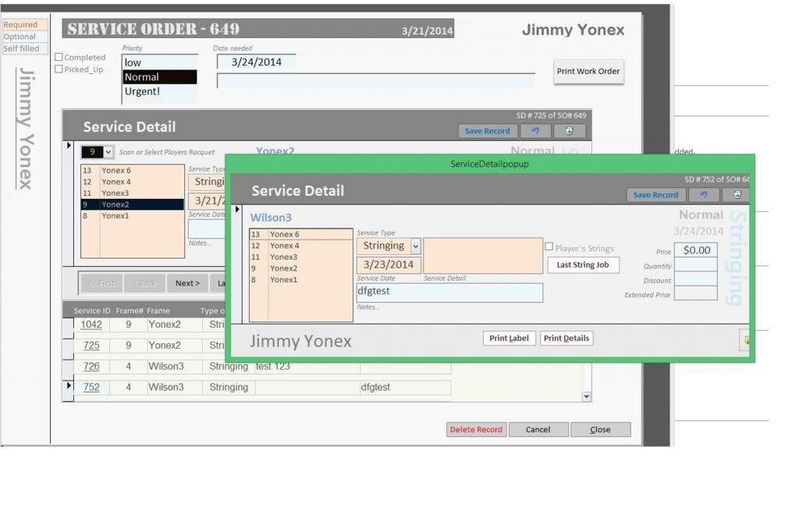The image size is (799, 532).
Task: Click Save Record in popup window
Action: (x=655, y=195)
